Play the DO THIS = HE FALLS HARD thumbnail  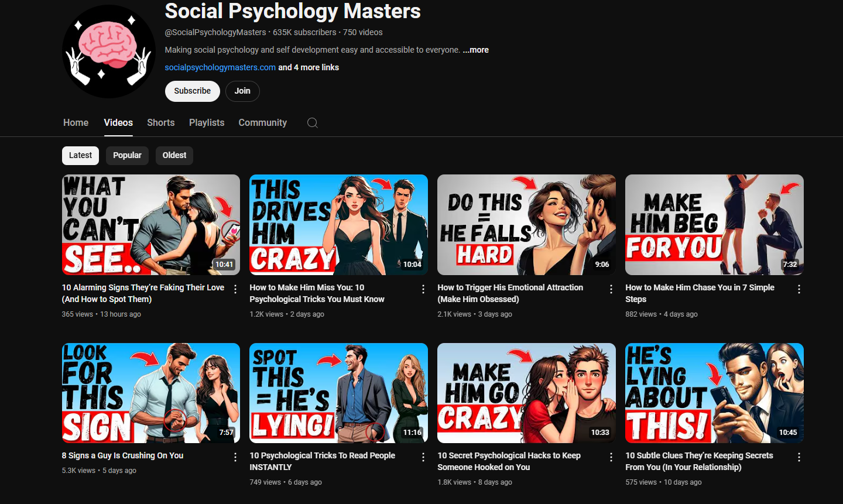click(x=526, y=225)
